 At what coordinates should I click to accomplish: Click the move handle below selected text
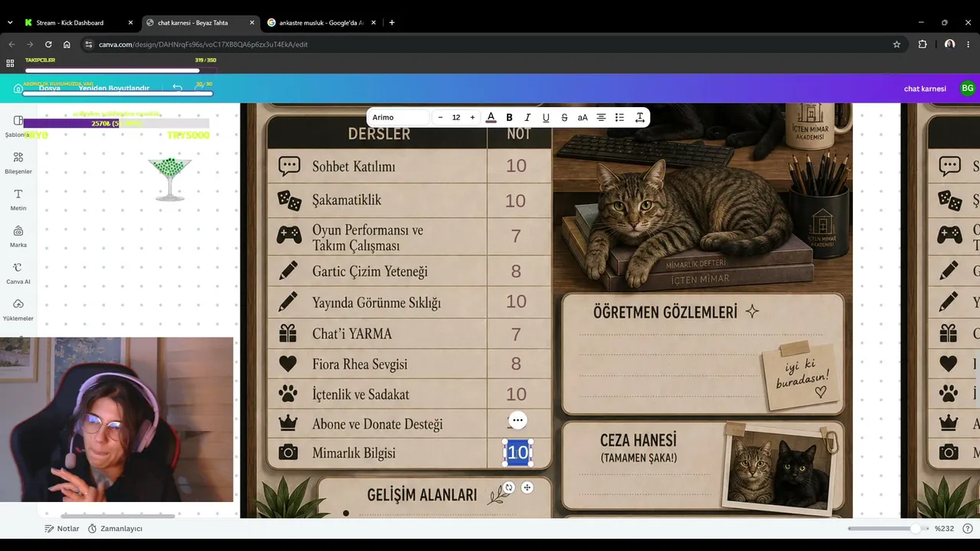pos(527,487)
